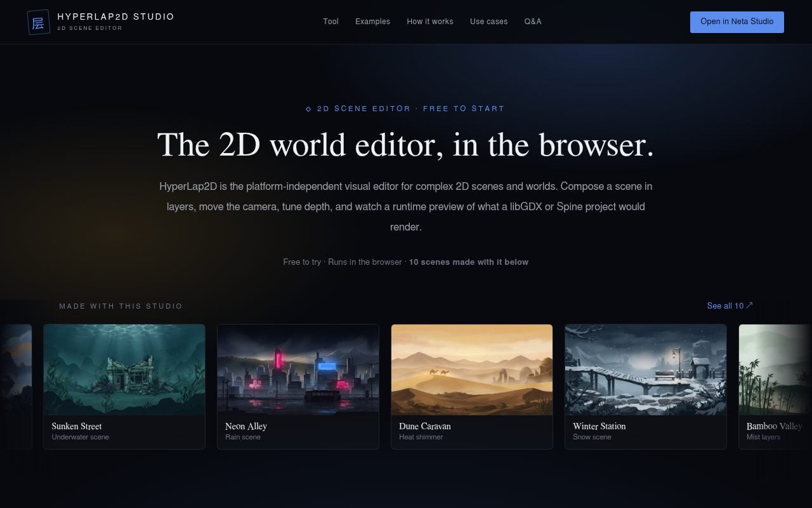The image size is (812, 508).
Task: Click the HYPERLAP2D STUDIO brand text
Action: (115, 17)
